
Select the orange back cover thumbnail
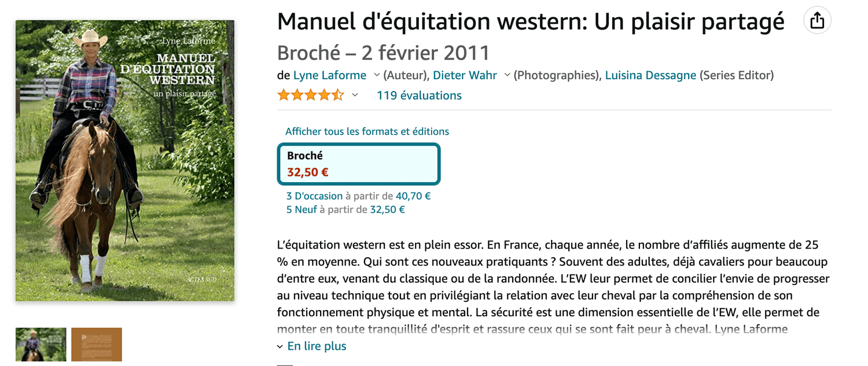pos(97,345)
